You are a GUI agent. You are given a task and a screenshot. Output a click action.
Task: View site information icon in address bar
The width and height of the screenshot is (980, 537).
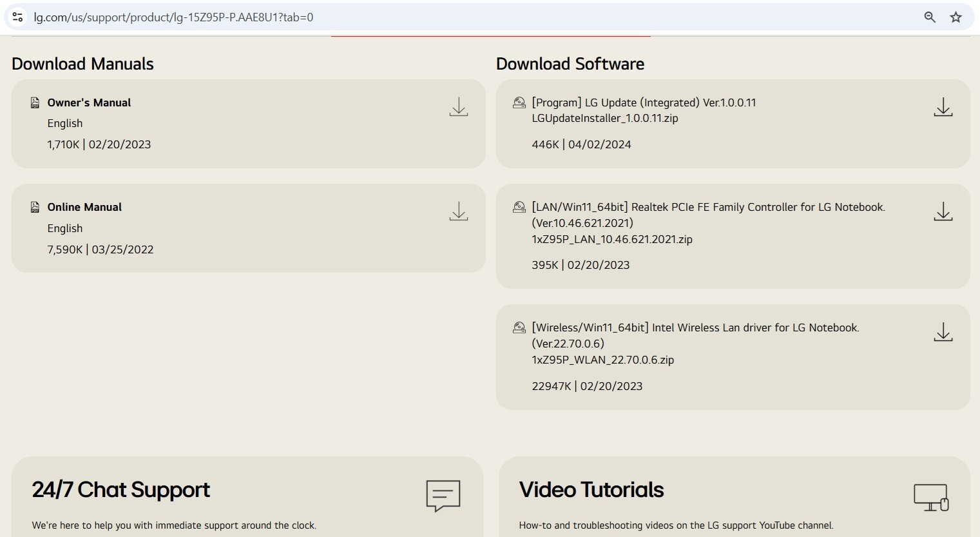click(18, 17)
